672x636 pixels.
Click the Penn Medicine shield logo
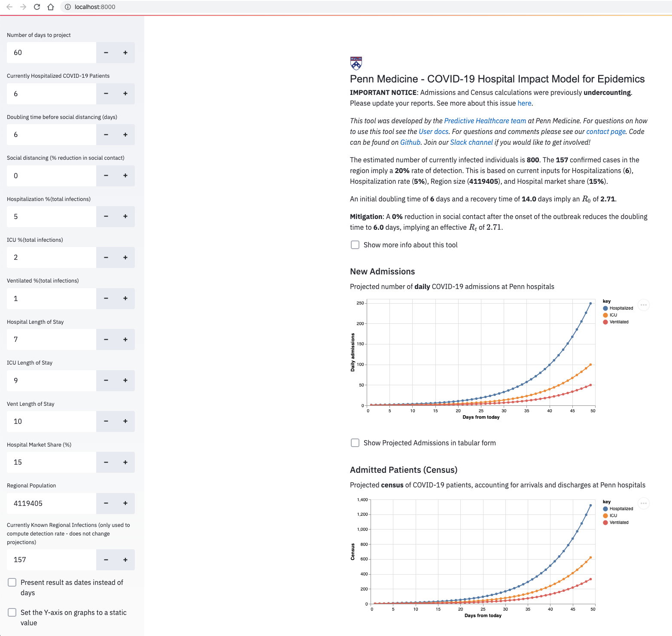tap(356, 63)
